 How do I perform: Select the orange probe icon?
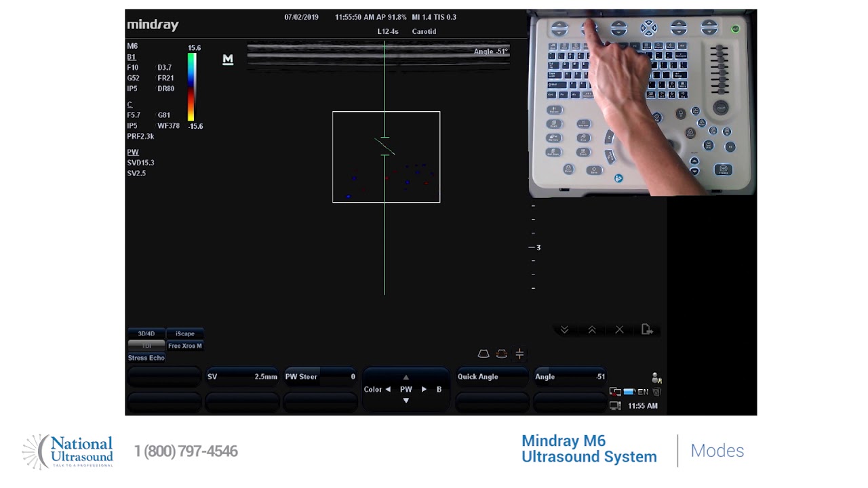tap(502, 354)
